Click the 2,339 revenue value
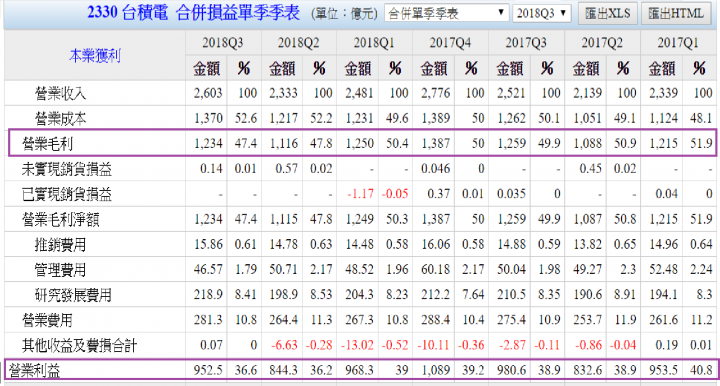720x386 pixels. coord(663,93)
